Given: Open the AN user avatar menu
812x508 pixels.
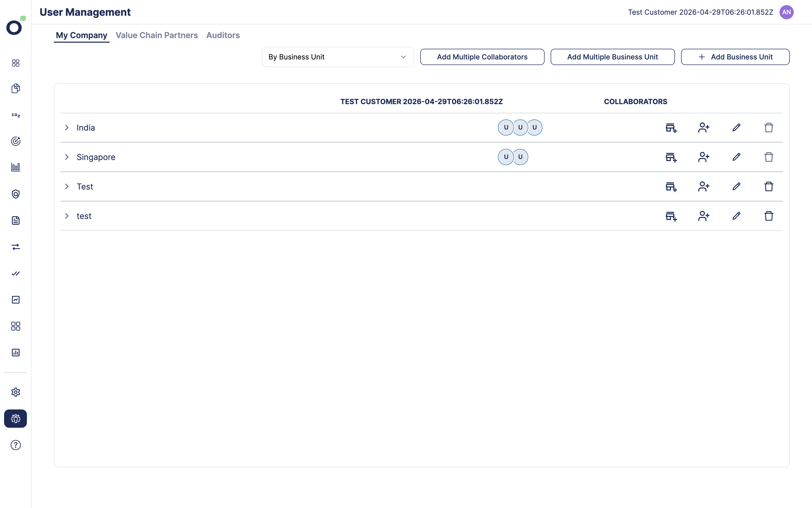Looking at the screenshot, I should 787,12.
